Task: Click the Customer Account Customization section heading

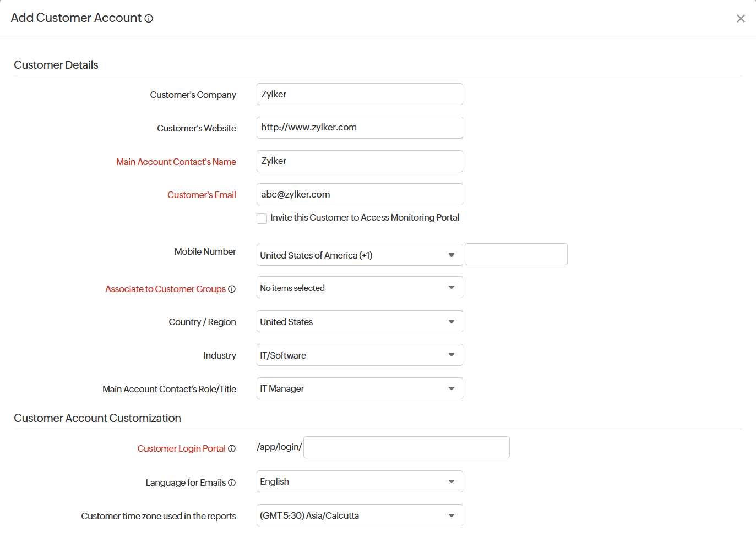Action: pyautogui.click(x=97, y=418)
